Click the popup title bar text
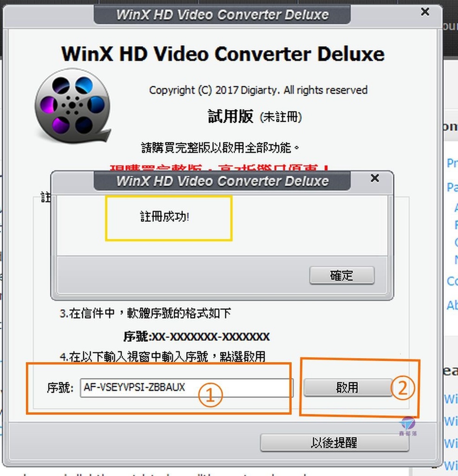Viewport: 458px width, 476px height. (222, 181)
